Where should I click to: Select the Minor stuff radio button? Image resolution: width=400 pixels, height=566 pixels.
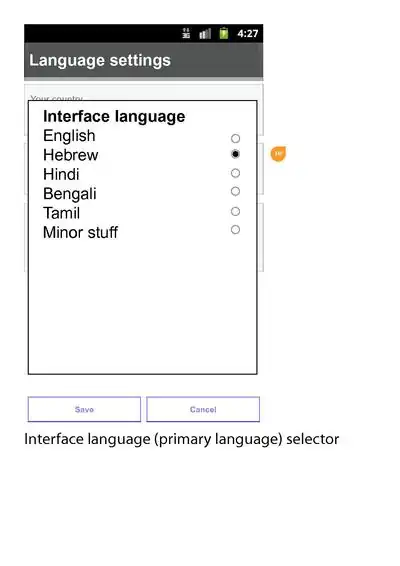point(235,230)
